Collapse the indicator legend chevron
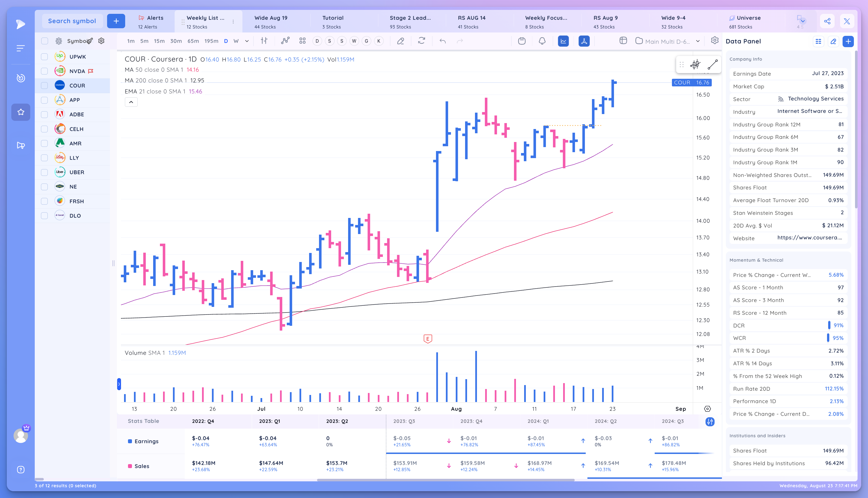The image size is (868, 498). pos(131,102)
